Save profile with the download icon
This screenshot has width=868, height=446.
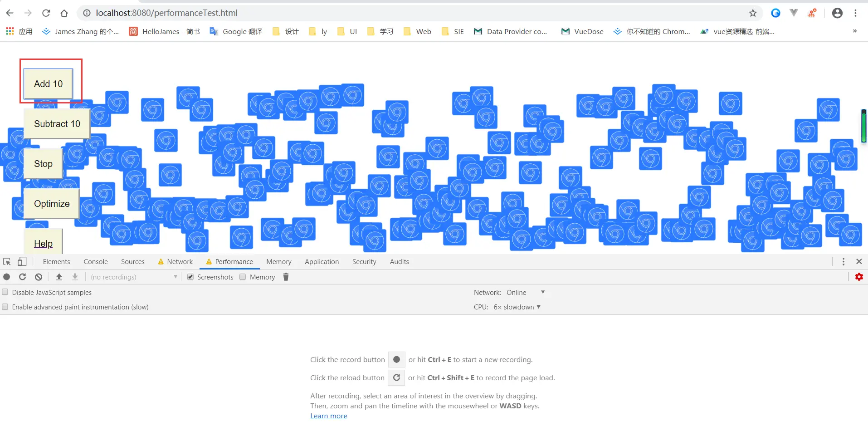pyautogui.click(x=75, y=277)
